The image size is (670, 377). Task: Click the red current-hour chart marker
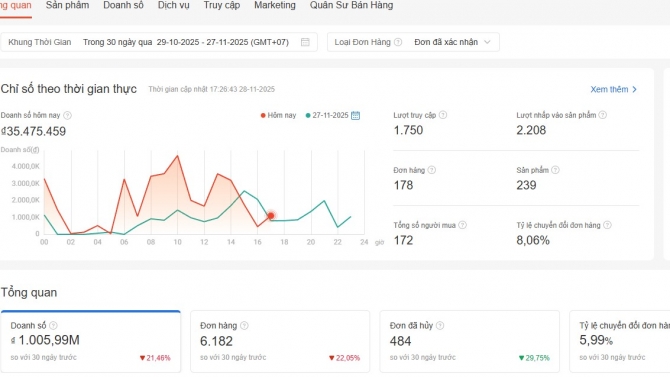tap(271, 216)
